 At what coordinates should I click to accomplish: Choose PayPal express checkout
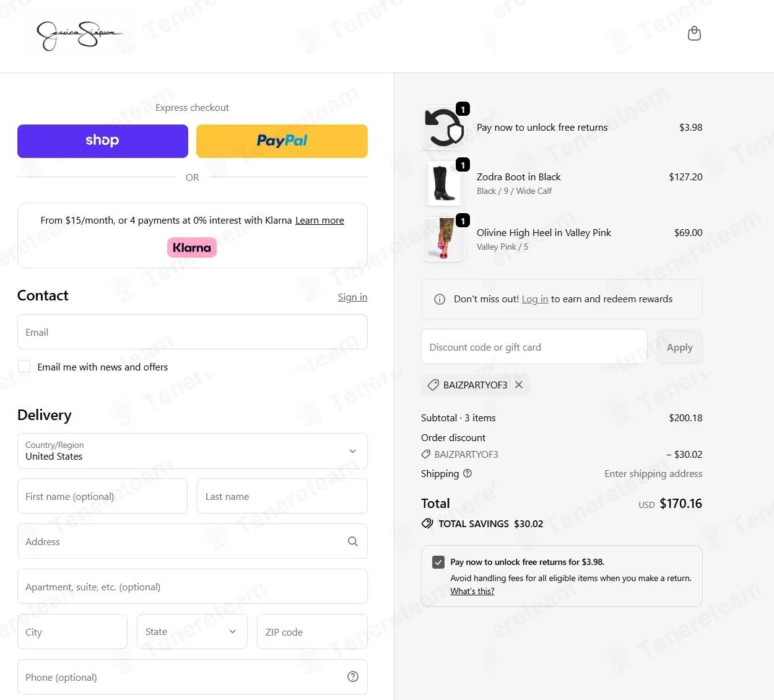[x=282, y=141]
